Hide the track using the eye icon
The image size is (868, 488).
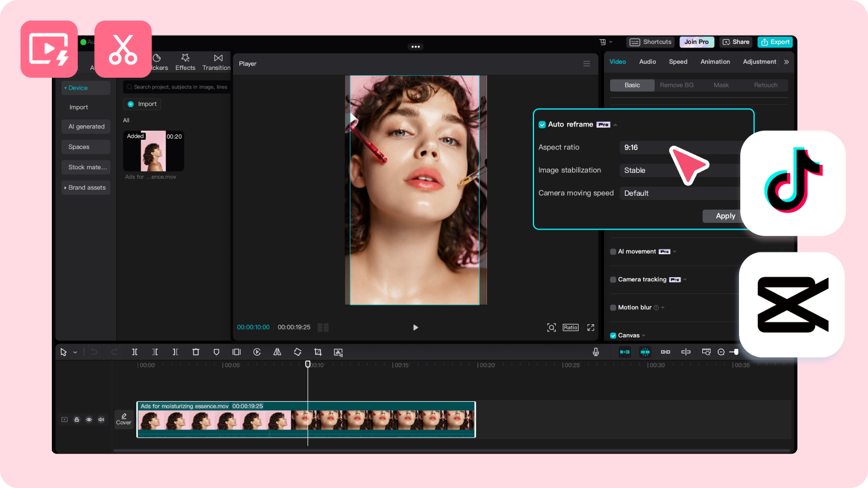point(89,419)
